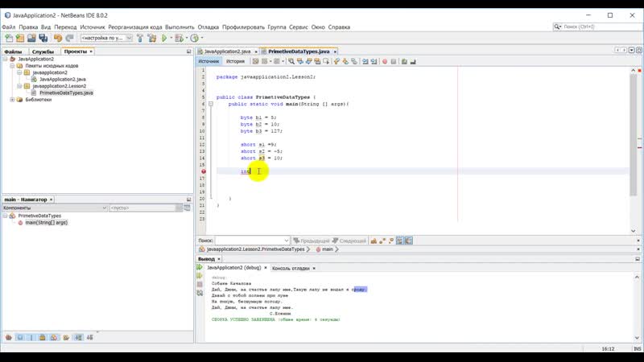Click Shift Line Right editor icon
This screenshot has height=362, width=644.
click(374, 62)
